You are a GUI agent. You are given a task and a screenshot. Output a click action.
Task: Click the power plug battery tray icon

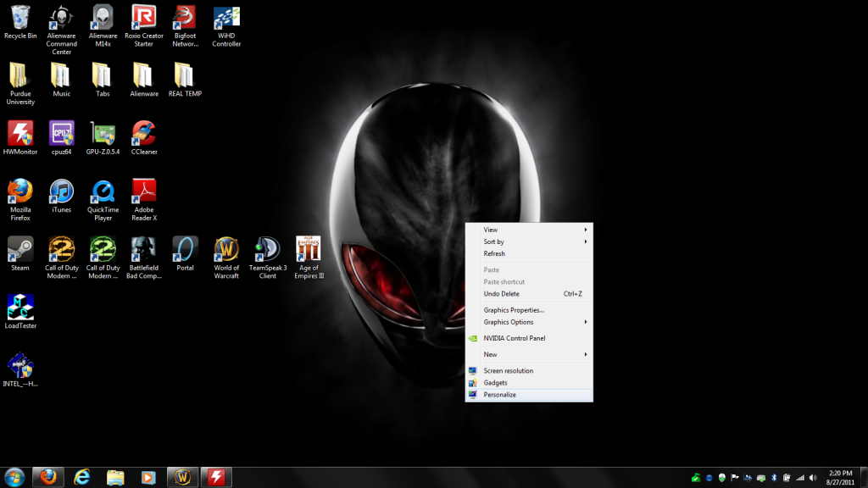point(787,478)
